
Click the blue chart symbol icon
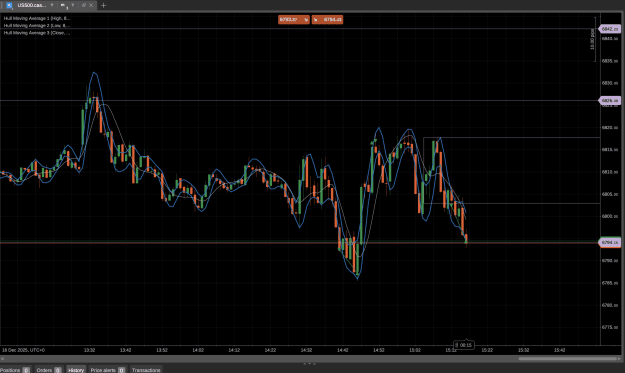pyautogui.click(x=9, y=5)
